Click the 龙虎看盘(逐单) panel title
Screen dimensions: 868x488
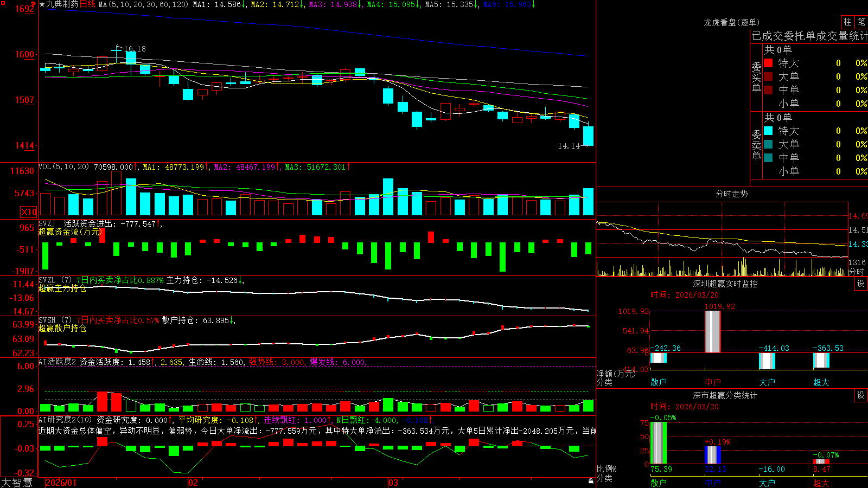click(x=732, y=22)
